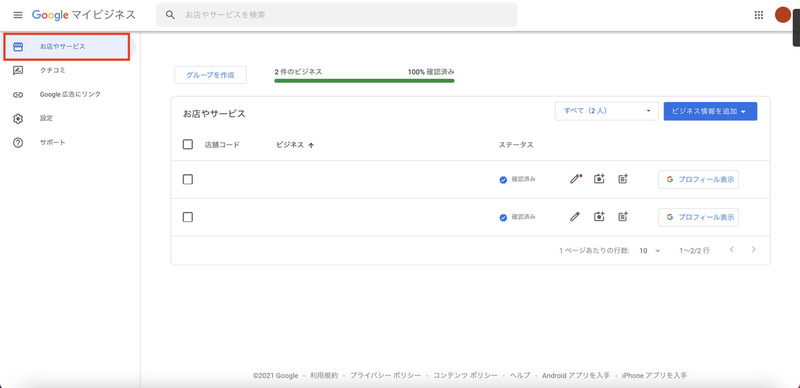Click プロフィール表示 for the first business

pos(698,179)
